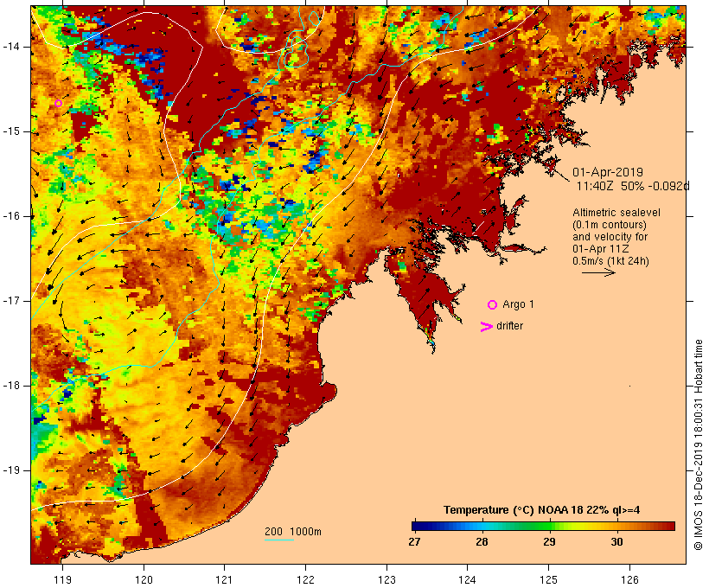Click the '200 1000m' isobath label
The height and width of the screenshot is (588, 709).
click(x=293, y=532)
